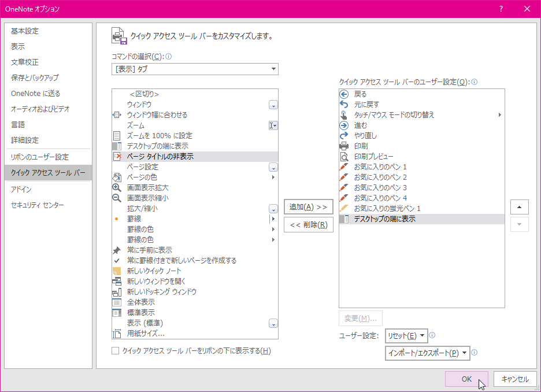
Task: Select 常に罫線付きで新しいページを作成する check item
Action: [195, 261]
